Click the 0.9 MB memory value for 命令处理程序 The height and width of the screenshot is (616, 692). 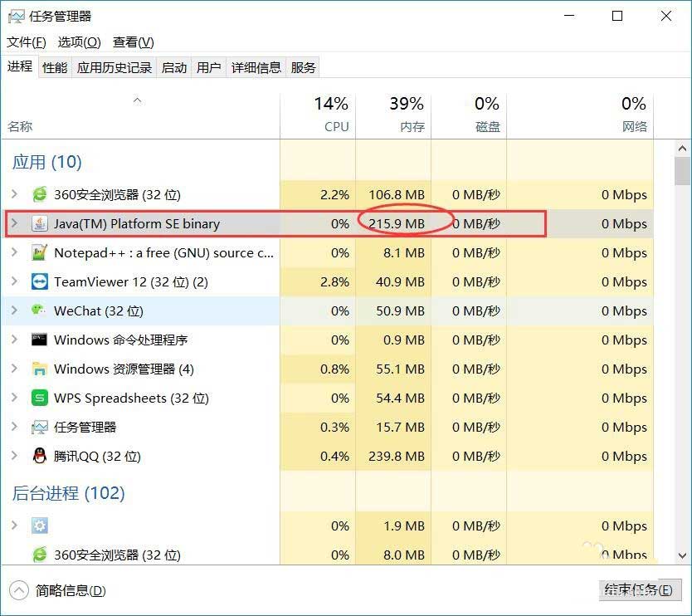[403, 340]
